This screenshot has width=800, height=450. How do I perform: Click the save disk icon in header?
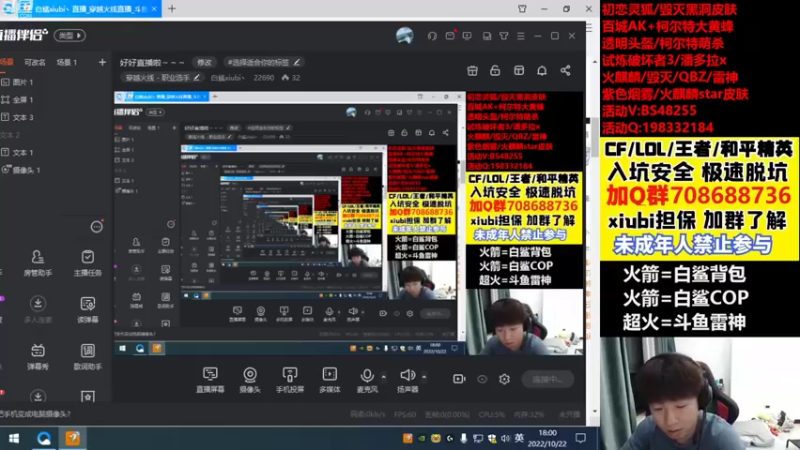487,36
